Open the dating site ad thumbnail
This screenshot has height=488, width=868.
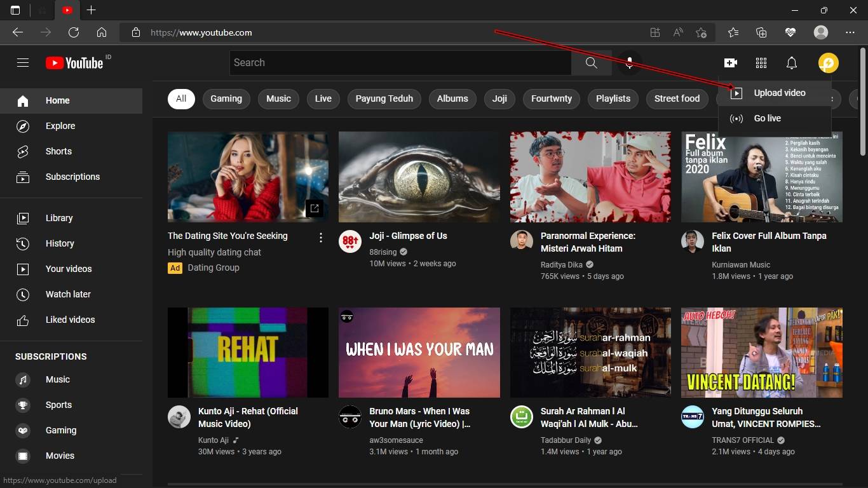248,177
